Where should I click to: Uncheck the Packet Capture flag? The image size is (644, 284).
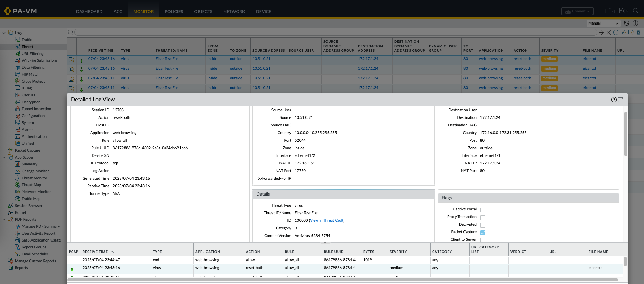click(x=483, y=233)
